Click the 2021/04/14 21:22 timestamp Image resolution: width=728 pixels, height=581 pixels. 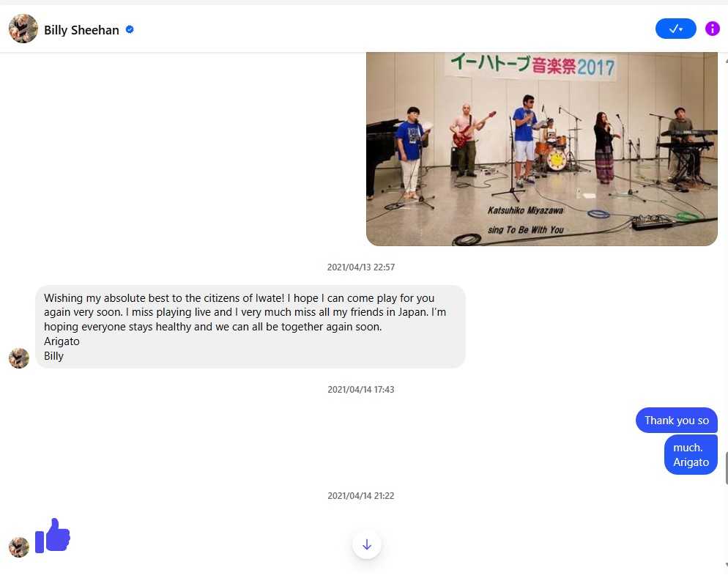click(361, 496)
